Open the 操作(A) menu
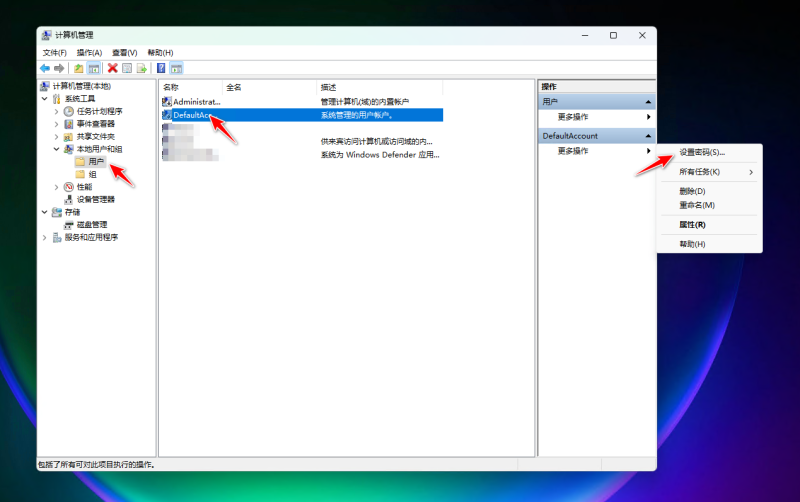The height and width of the screenshot is (502, 800). [x=89, y=53]
